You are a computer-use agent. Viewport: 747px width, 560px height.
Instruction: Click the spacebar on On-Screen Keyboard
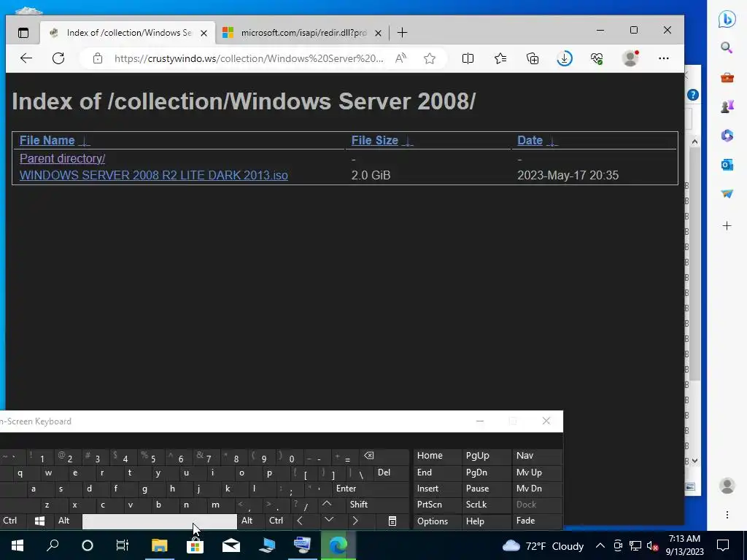[160, 521]
